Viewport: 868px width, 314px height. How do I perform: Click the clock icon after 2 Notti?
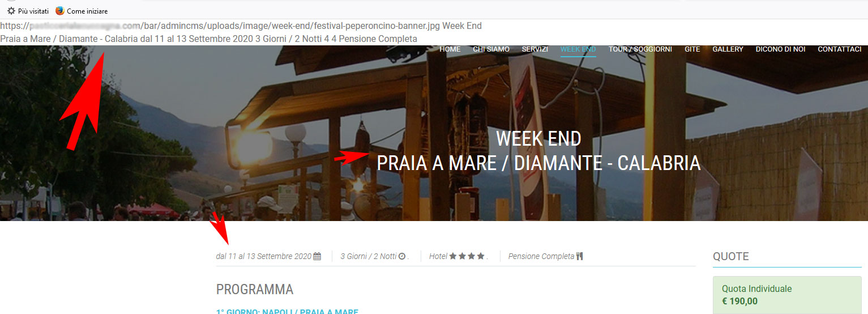402,256
